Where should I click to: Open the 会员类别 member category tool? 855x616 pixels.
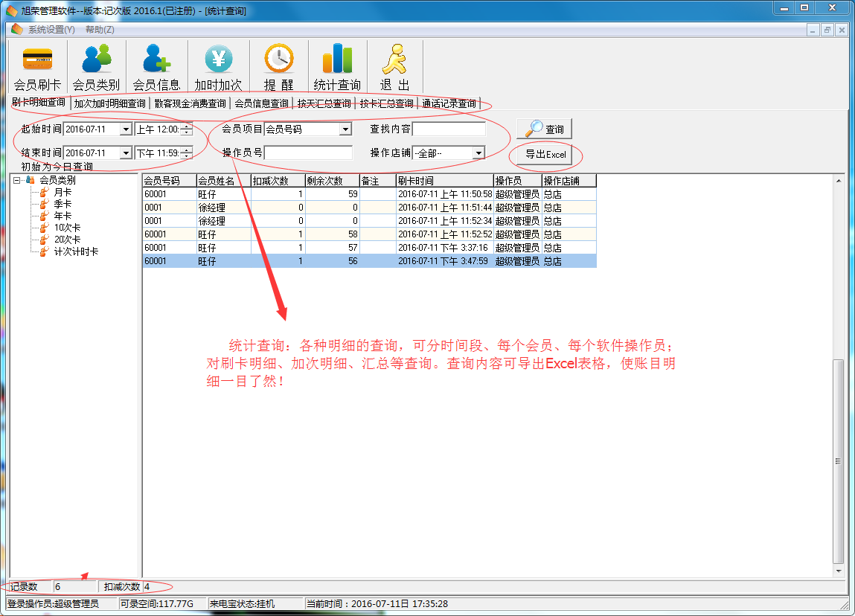tap(96, 67)
